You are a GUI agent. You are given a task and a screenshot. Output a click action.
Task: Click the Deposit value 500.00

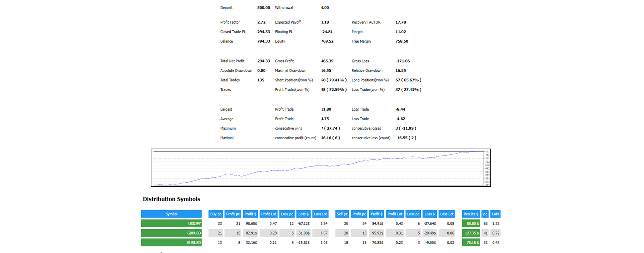pyautogui.click(x=264, y=8)
